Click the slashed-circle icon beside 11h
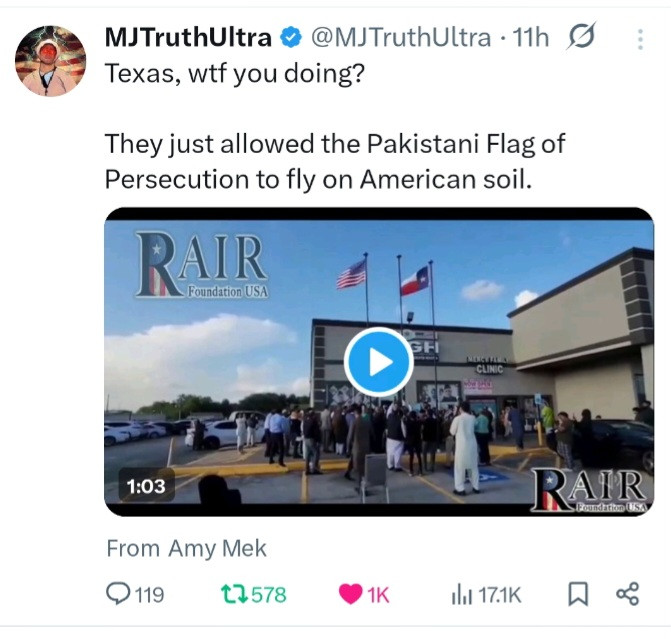This screenshot has width=671, height=639. pyautogui.click(x=581, y=36)
